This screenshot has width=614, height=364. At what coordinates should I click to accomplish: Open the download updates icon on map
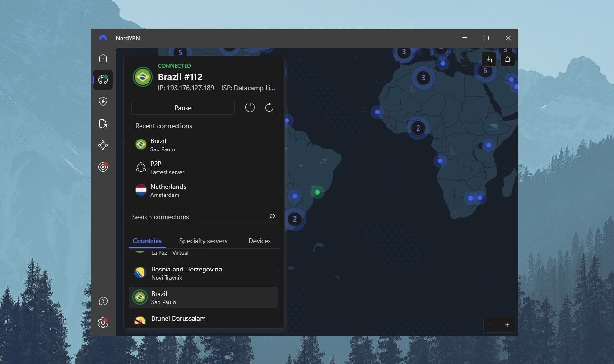coord(489,59)
